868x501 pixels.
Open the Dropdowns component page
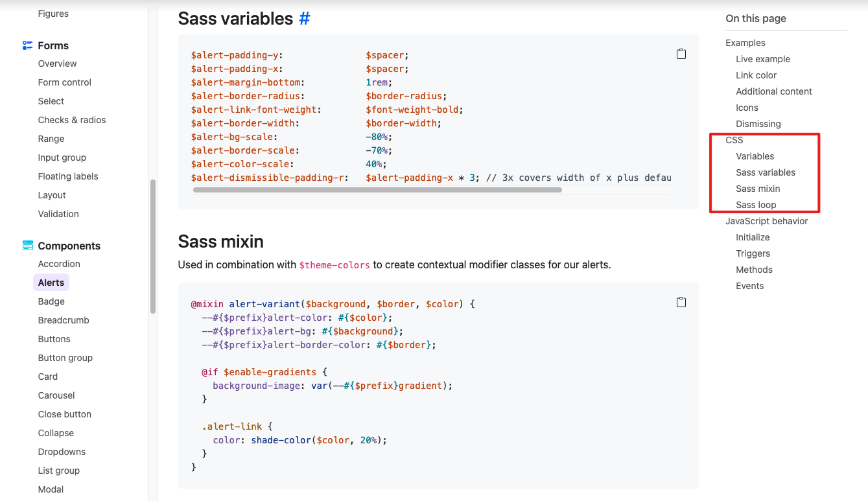[x=62, y=452]
